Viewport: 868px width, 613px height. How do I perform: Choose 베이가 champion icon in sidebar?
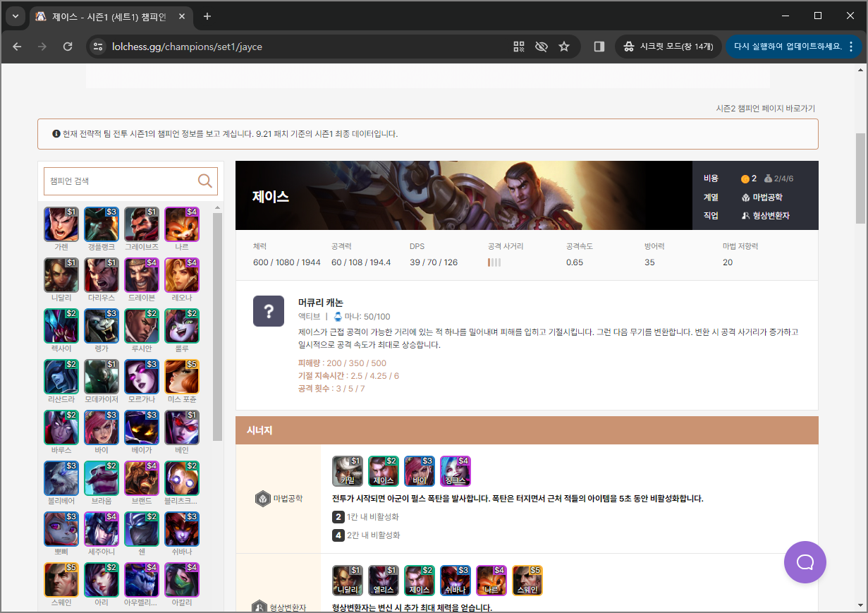[x=142, y=427]
